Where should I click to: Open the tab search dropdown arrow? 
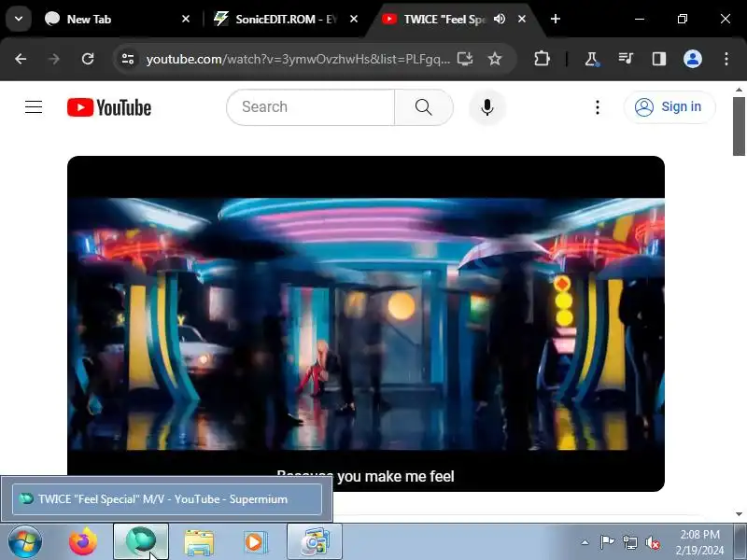tap(19, 19)
